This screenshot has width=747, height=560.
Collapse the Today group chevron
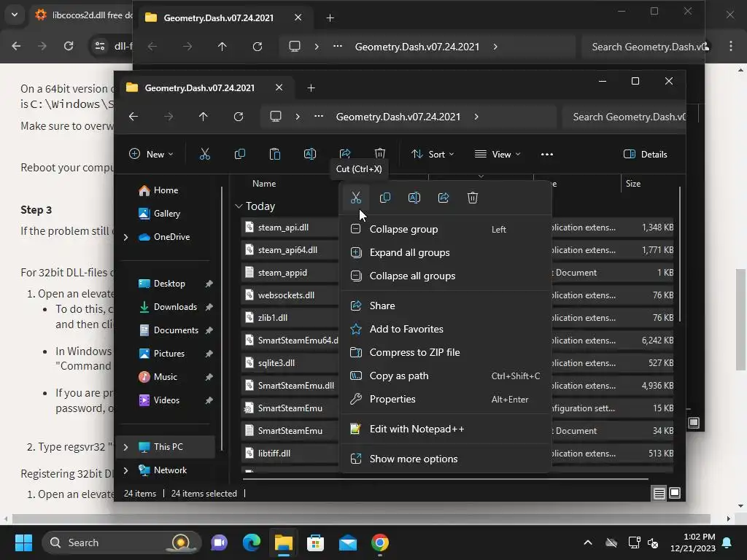click(239, 206)
